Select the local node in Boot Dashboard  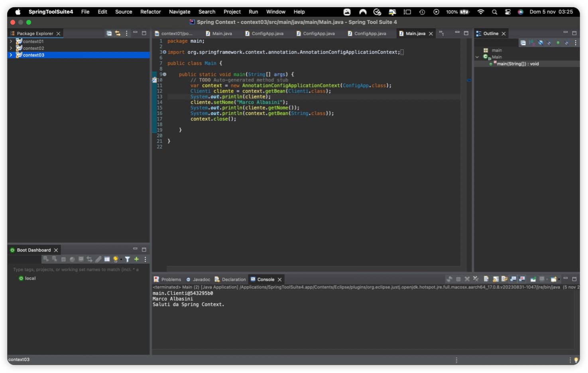pos(28,278)
